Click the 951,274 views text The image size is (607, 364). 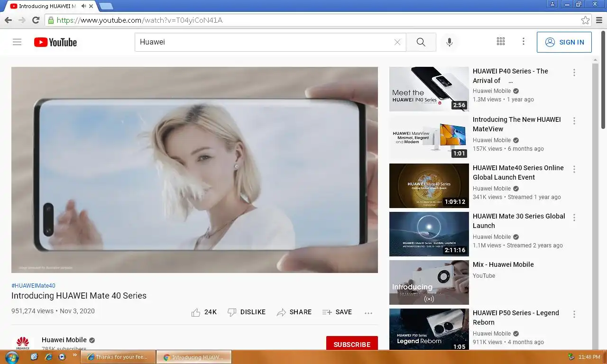pos(32,311)
